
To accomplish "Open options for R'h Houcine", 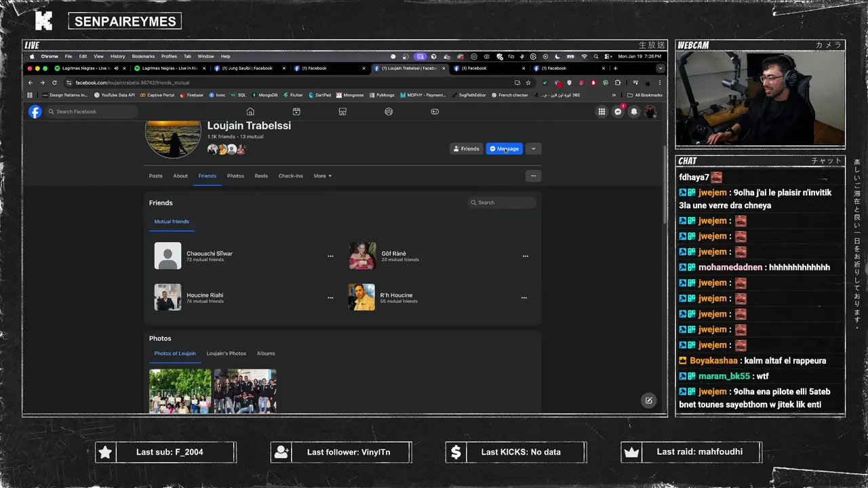I will click(x=524, y=298).
